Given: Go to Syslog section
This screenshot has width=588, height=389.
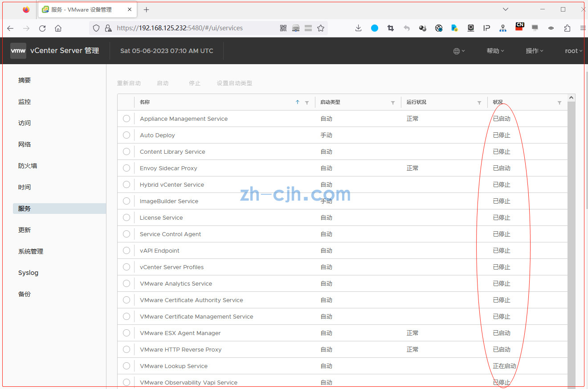Looking at the screenshot, I should point(28,273).
